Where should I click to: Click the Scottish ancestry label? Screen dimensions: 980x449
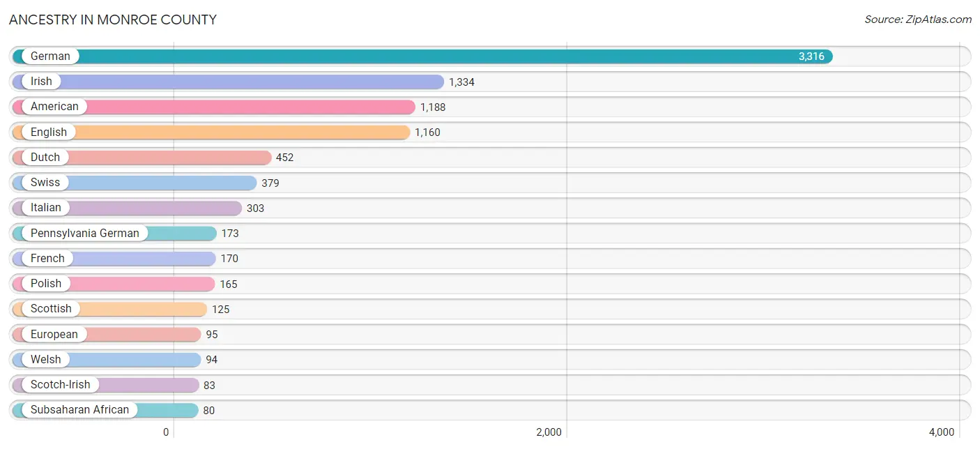(51, 309)
